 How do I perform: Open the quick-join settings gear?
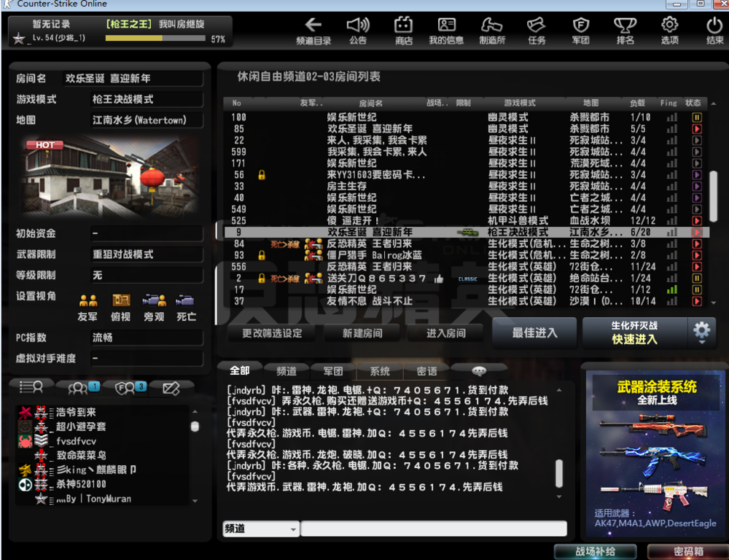(701, 332)
